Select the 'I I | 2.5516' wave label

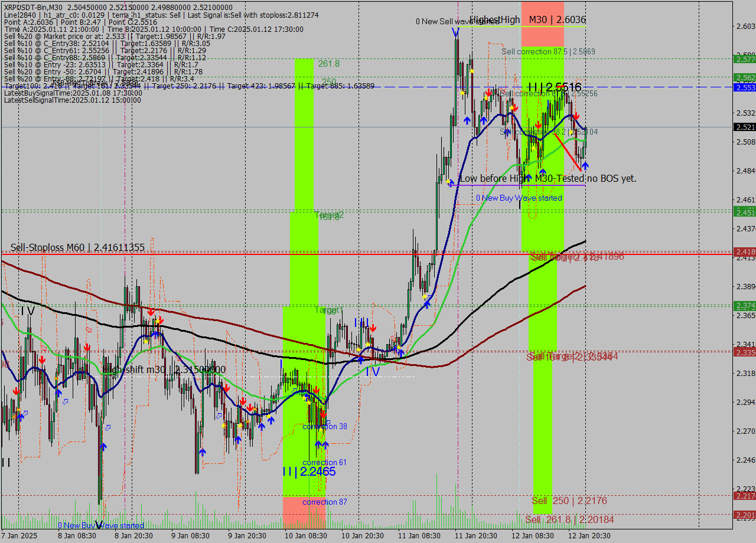[x=555, y=87]
